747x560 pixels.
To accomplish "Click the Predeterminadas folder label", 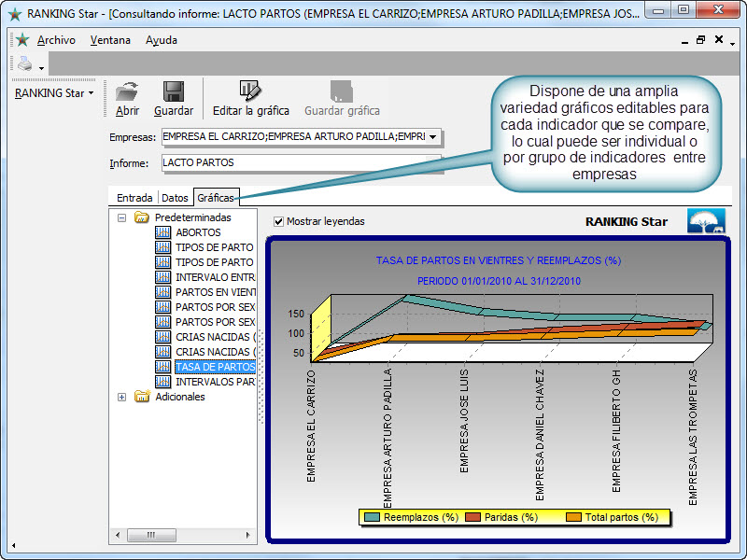I will (193, 217).
